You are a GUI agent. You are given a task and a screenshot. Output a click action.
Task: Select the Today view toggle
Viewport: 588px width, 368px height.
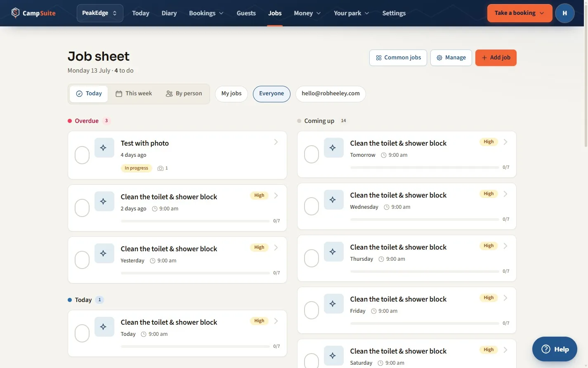pos(89,94)
